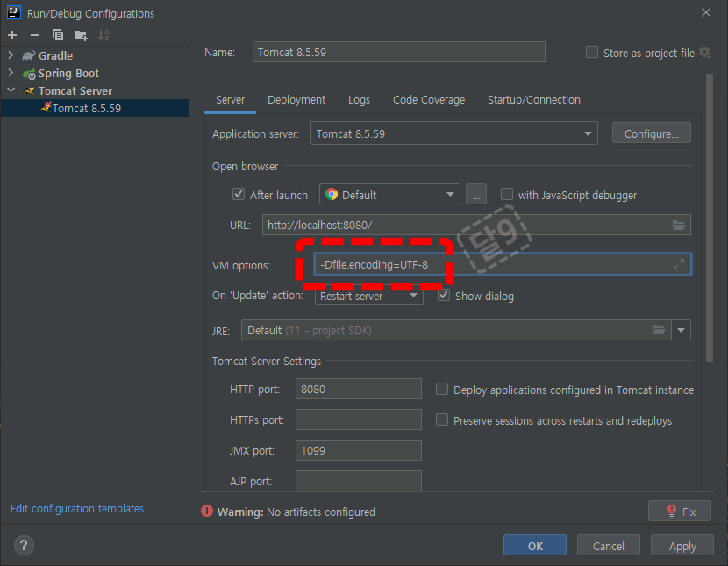Collapse the Tomcat Server tree node

coord(11,90)
